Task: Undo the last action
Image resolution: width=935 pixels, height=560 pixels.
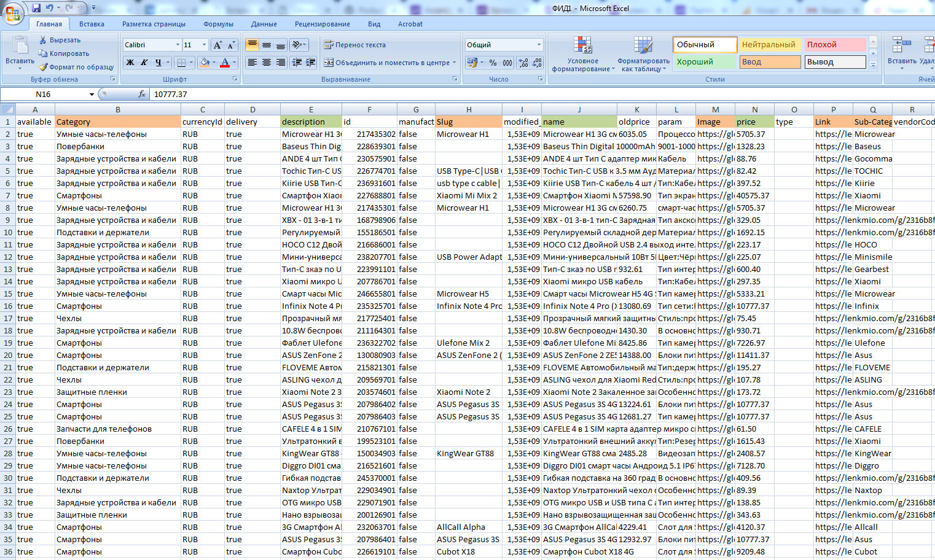Action: point(50,8)
